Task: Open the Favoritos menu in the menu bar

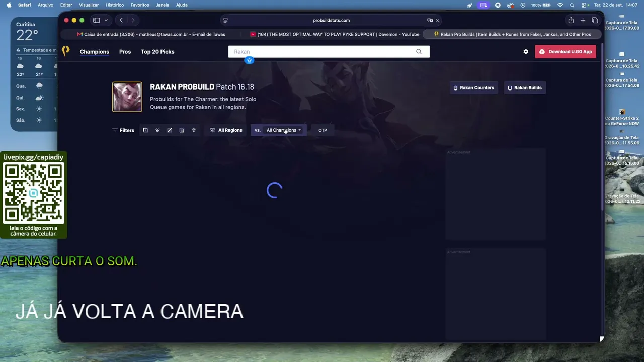Action: 140,5
